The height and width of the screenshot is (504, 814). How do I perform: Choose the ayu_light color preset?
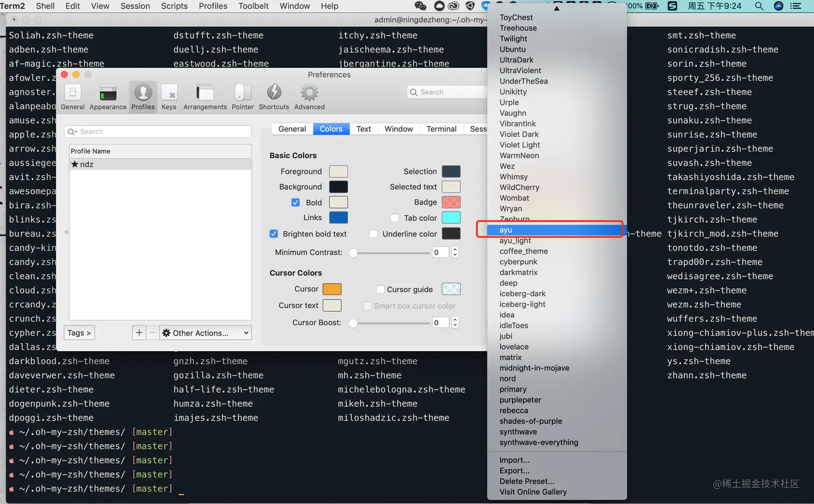click(x=557, y=241)
